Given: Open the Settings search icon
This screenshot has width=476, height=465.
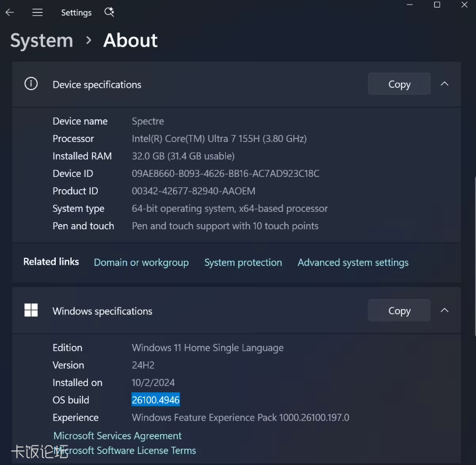Looking at the screenshot, I should pyautogui.click(x=109, y=12).
